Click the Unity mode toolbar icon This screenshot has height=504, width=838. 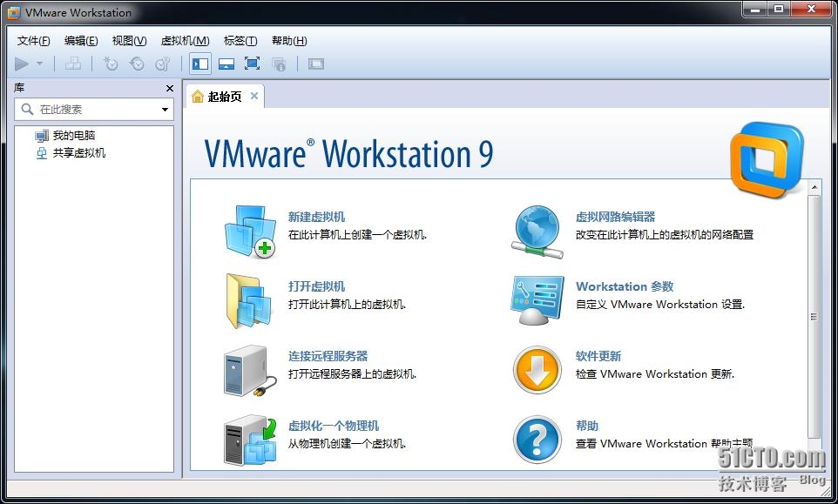pos(279,64)
